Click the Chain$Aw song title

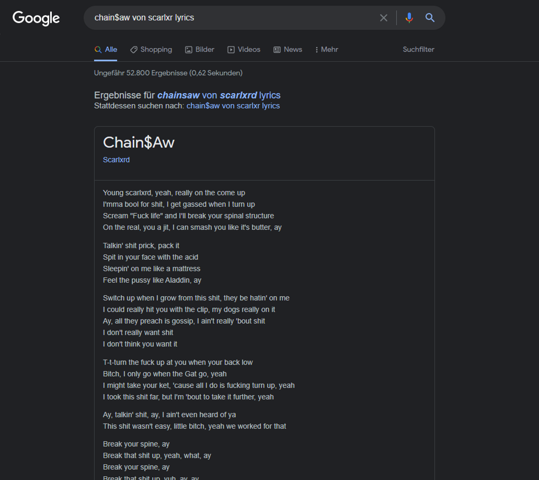point(139,142)
